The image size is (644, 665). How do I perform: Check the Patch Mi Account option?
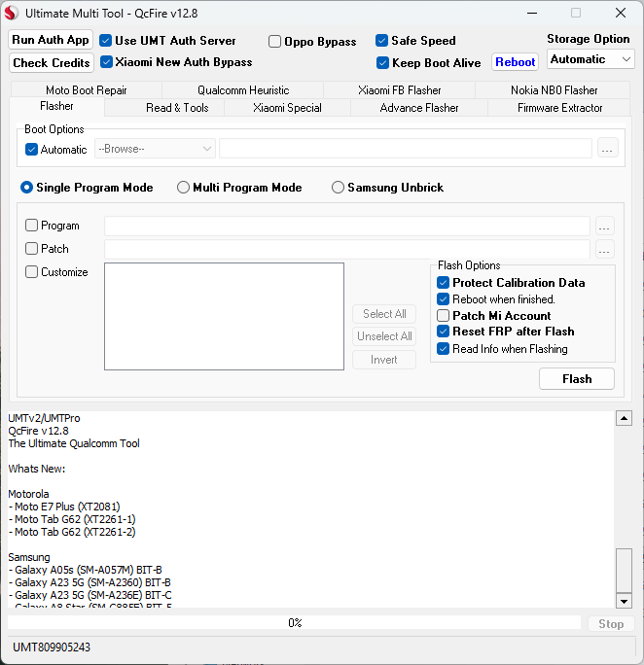click(x=444, y=316)
